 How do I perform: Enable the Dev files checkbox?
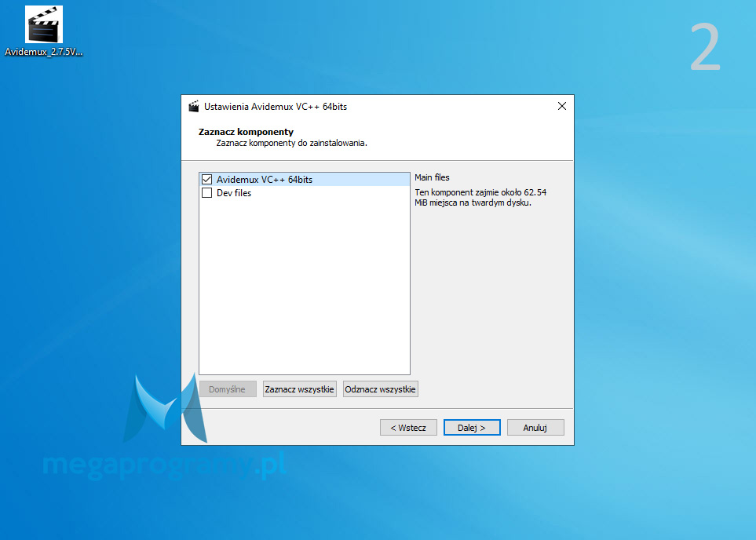tap(207, 193)
